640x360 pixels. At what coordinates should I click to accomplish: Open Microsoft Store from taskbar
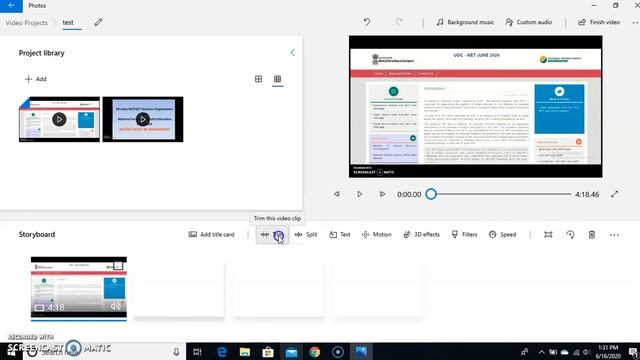(268, 352)
